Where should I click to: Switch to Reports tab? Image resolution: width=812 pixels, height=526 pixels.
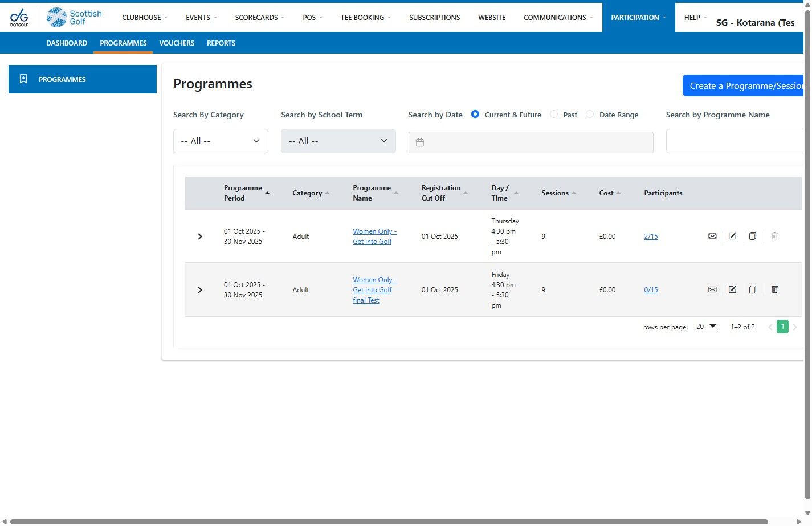[x=221, y=43]
